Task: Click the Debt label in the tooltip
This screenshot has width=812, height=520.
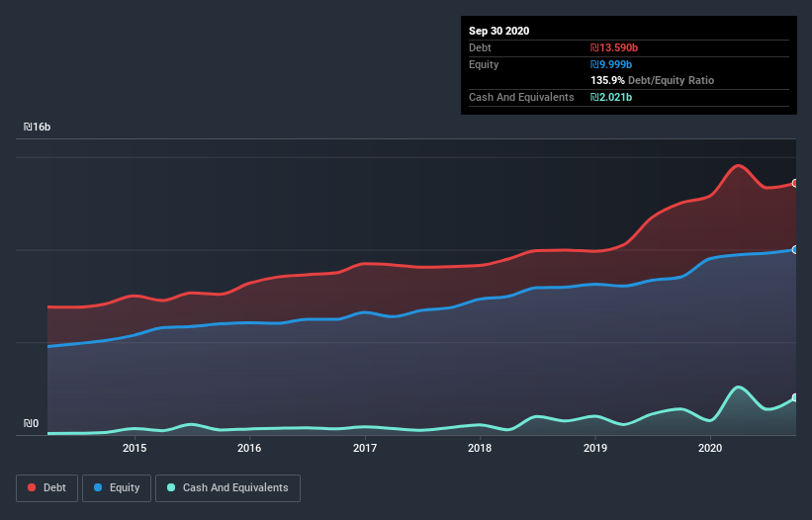Action: [480, 47]
